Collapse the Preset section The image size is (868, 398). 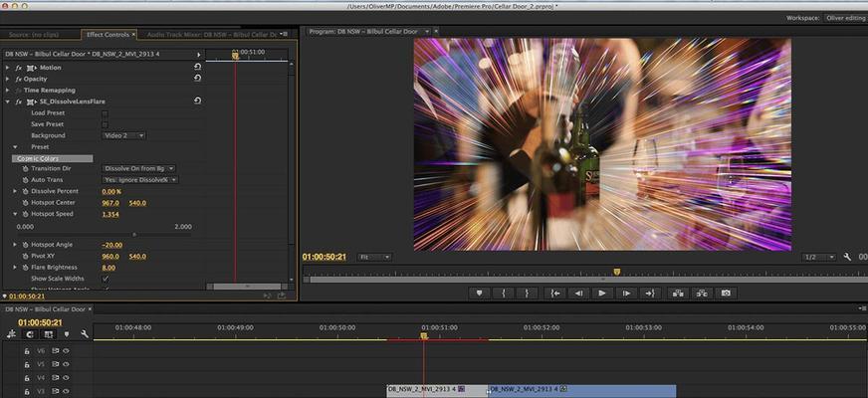click(15, 147)
